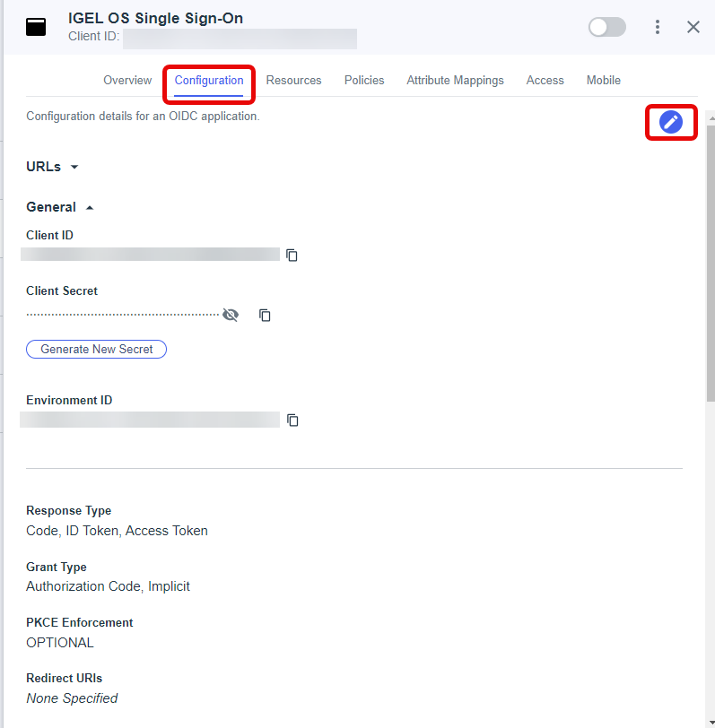Click the vertical scrollbar on the right
Viewport: 715px width, 728px height.
(x=711, y=269)
